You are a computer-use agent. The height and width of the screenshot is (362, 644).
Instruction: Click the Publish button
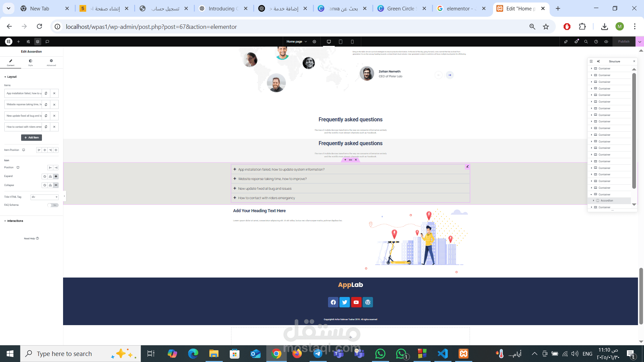(x=624, y=42)
